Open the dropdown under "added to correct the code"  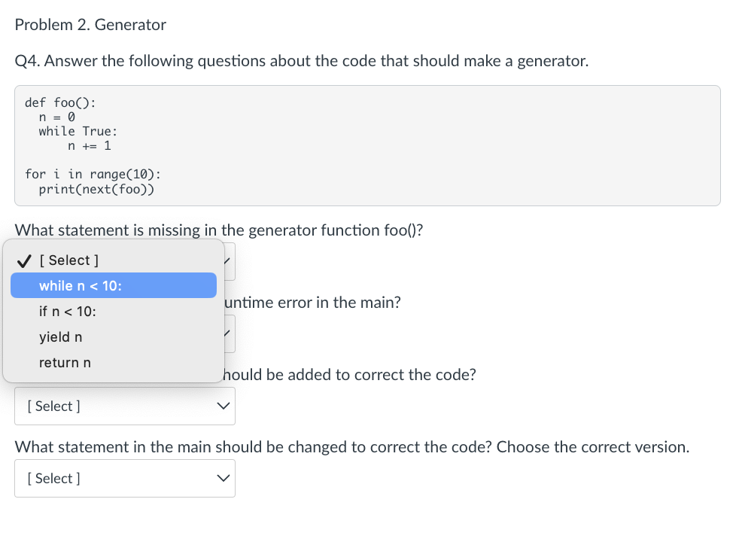(x=125, y=406)
